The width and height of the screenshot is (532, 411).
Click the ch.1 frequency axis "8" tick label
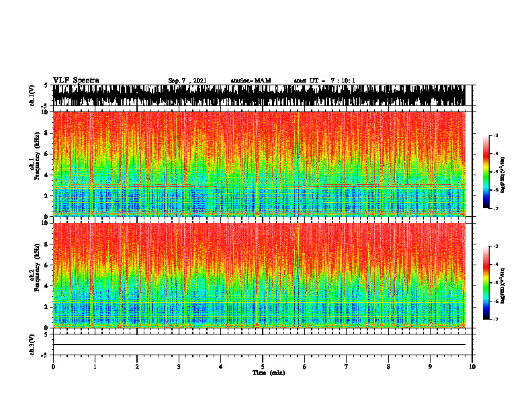(x=47, y=133)
